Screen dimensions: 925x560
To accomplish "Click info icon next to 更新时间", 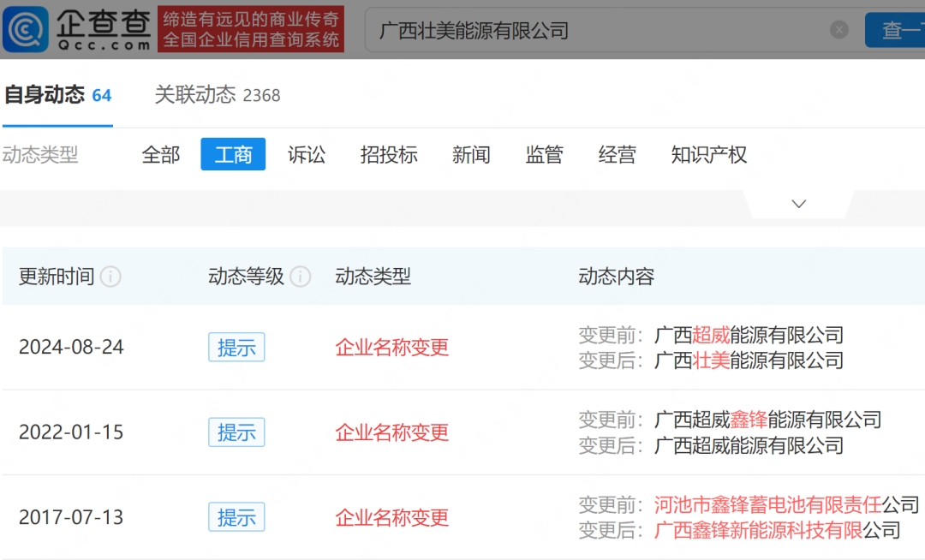I will tap(110, 277).
